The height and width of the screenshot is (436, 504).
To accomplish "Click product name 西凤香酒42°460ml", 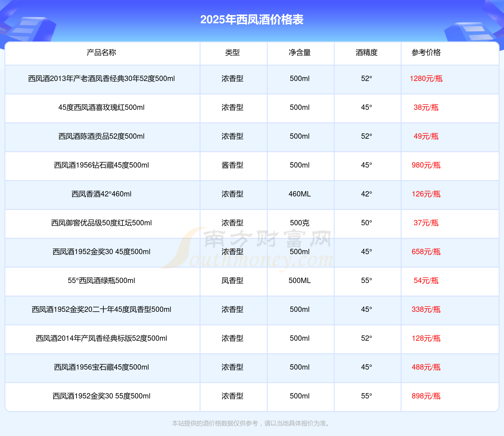I will [101, 194].
